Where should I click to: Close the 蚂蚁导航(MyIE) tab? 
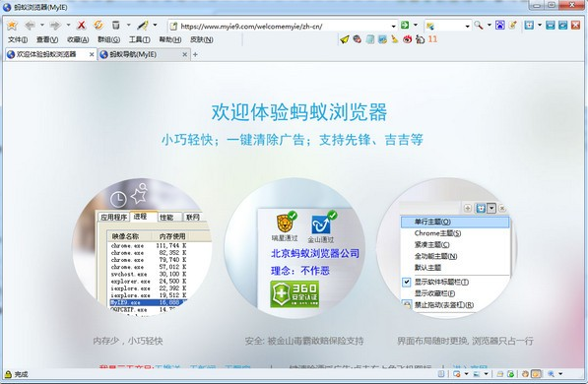[184, 54]
